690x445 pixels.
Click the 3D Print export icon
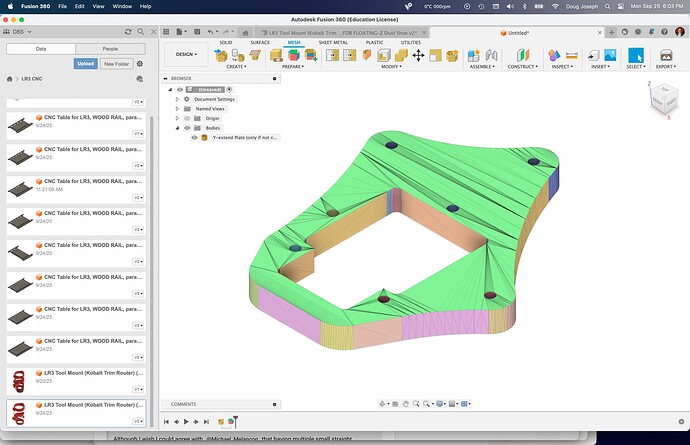(666, 55)
